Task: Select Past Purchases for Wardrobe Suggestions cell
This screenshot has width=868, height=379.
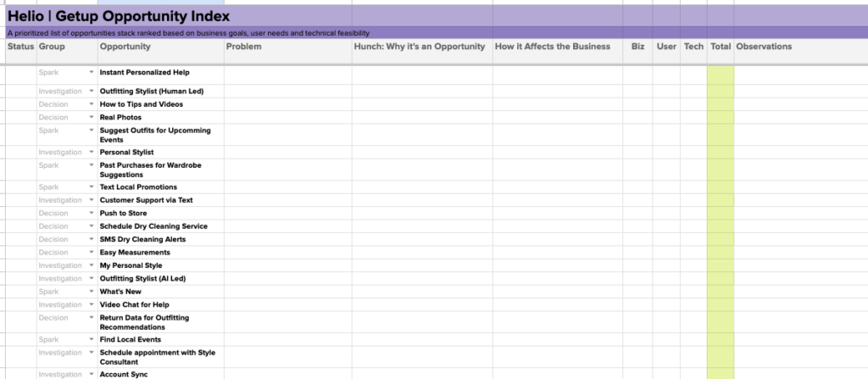Action: click(160, 170)
